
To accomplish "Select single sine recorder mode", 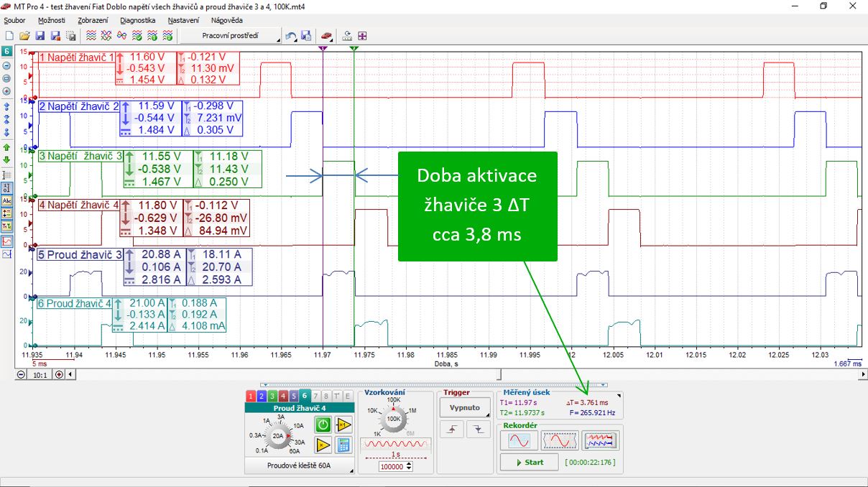I will (x=519, y=440).
